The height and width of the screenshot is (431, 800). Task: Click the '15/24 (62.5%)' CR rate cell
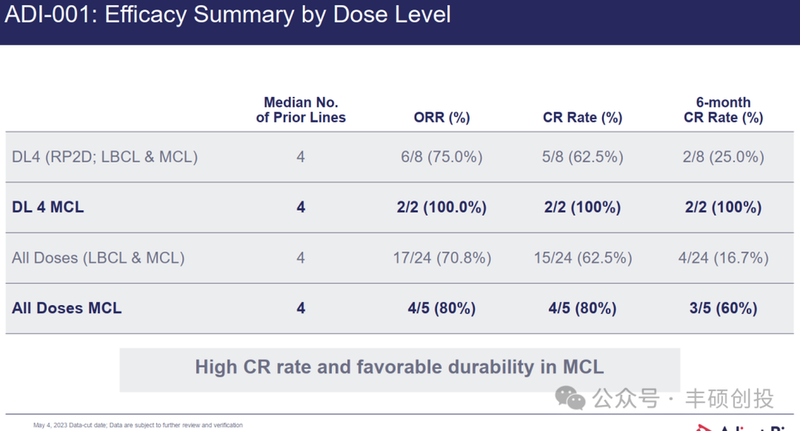pyautogui.click(x=581, y=258)
